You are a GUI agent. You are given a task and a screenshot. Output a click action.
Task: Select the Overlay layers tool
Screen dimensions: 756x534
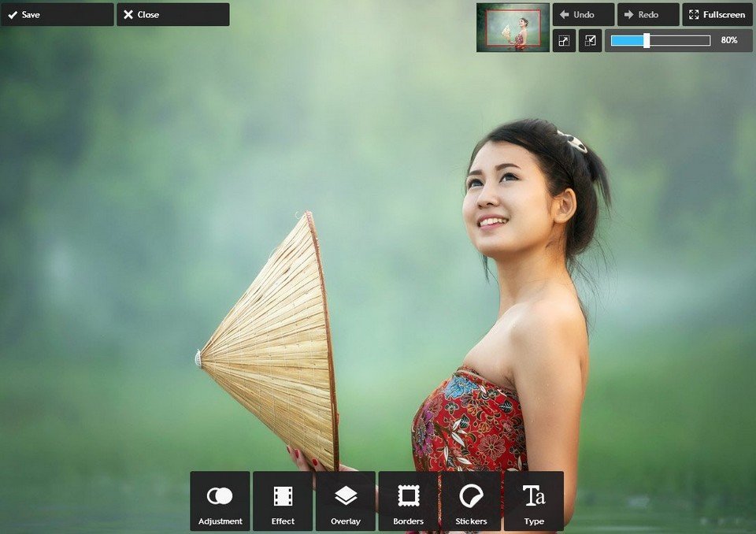click(346, 501)
